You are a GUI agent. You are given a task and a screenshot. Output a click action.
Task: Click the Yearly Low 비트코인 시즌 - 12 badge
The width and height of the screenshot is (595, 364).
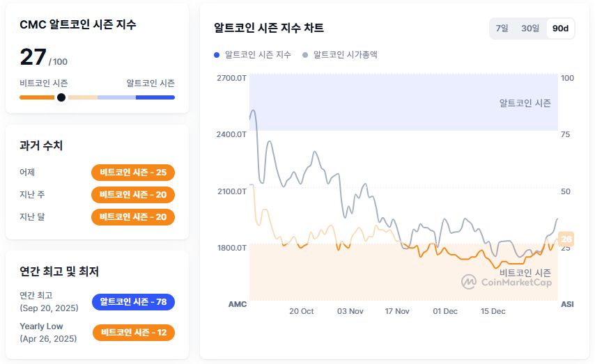tap(133, 333)
